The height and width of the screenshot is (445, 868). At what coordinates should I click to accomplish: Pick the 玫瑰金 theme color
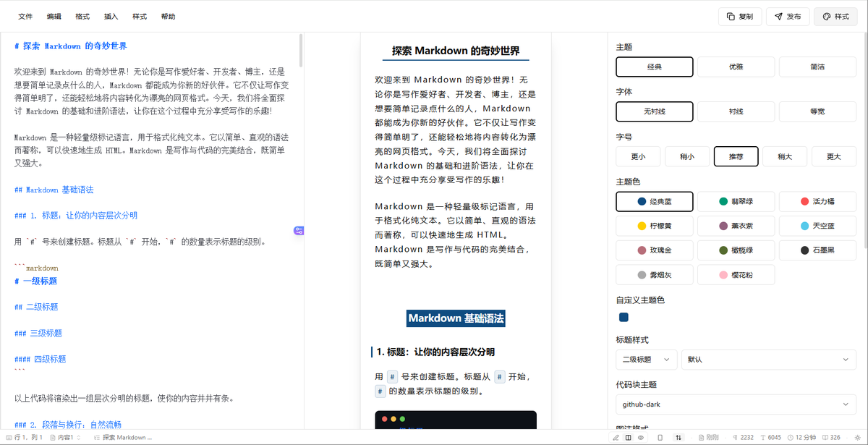coord(655,250)
